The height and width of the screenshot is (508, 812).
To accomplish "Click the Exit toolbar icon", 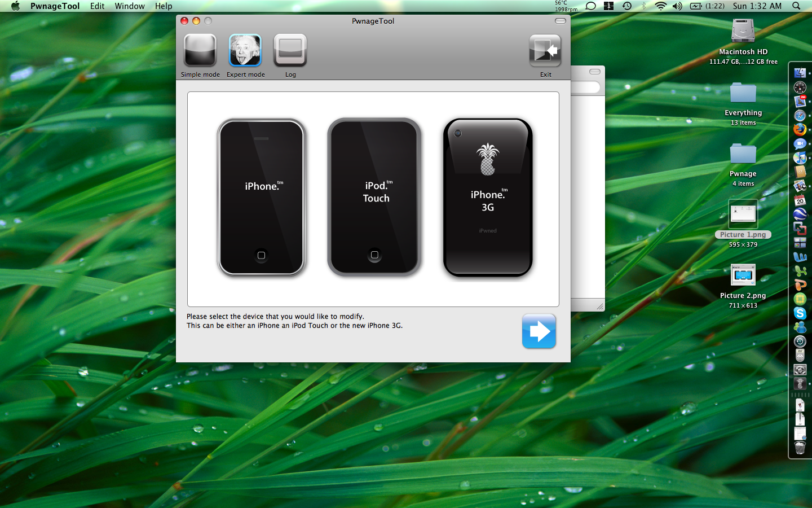I will click(x=545, y=50).
